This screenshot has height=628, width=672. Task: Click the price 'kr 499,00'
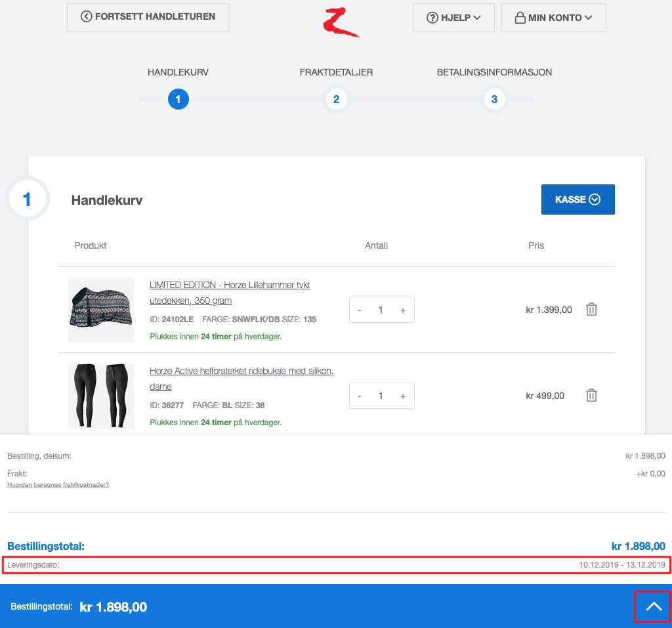[545, 396]
